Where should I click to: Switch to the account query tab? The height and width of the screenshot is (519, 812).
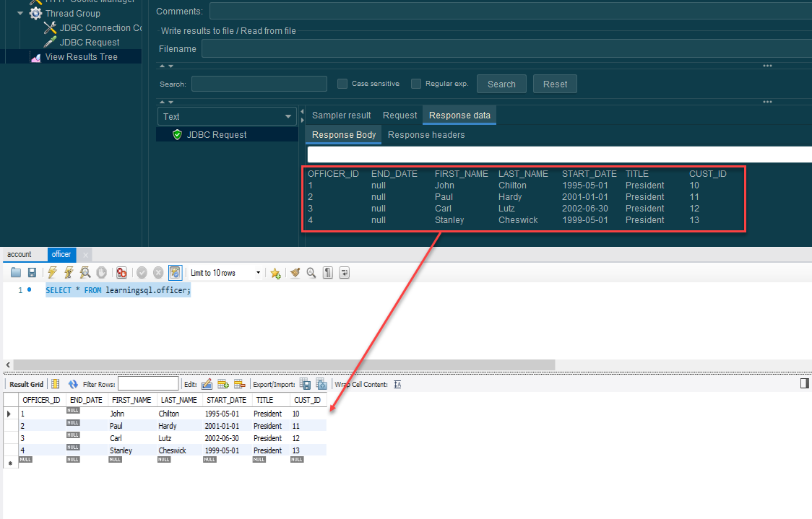20,255
